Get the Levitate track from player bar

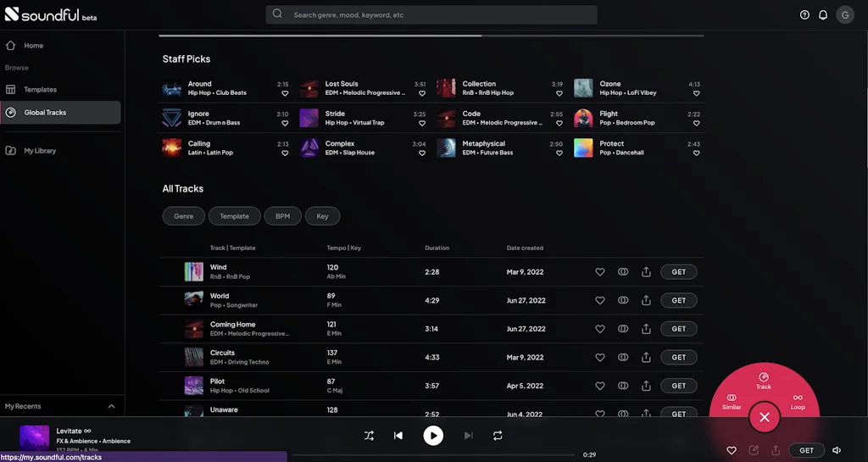tap(807, 450)
